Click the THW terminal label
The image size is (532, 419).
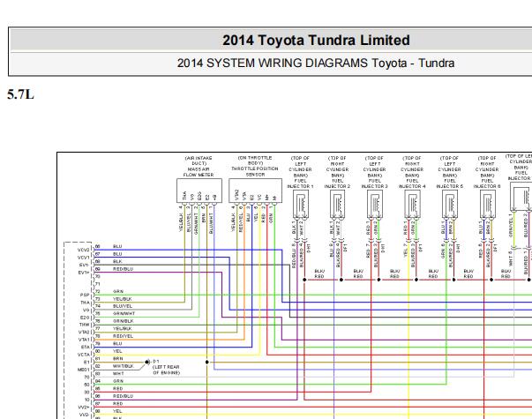[85, 325]
